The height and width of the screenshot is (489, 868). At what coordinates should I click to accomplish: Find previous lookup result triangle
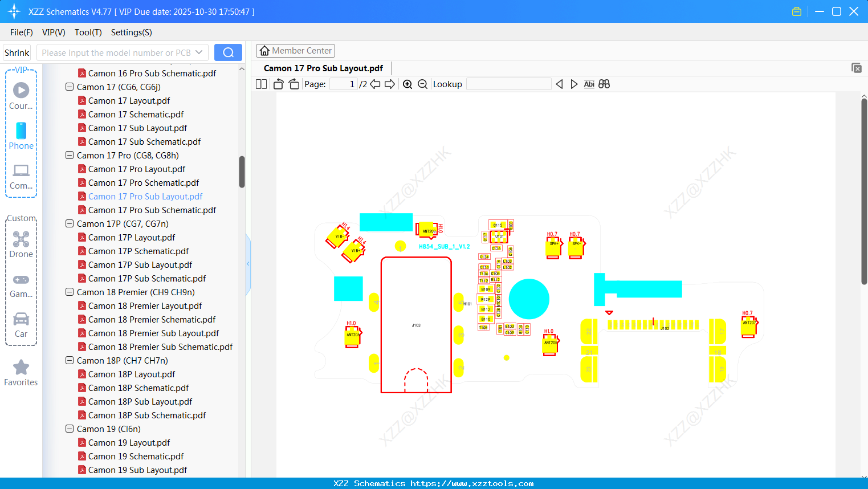pyautogui.click(x=559, y=84)
